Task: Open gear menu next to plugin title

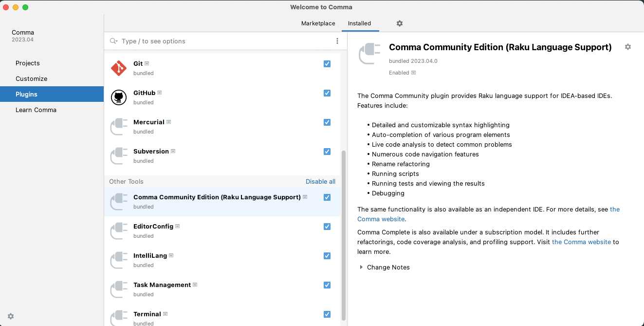Action: coord(628,47)
